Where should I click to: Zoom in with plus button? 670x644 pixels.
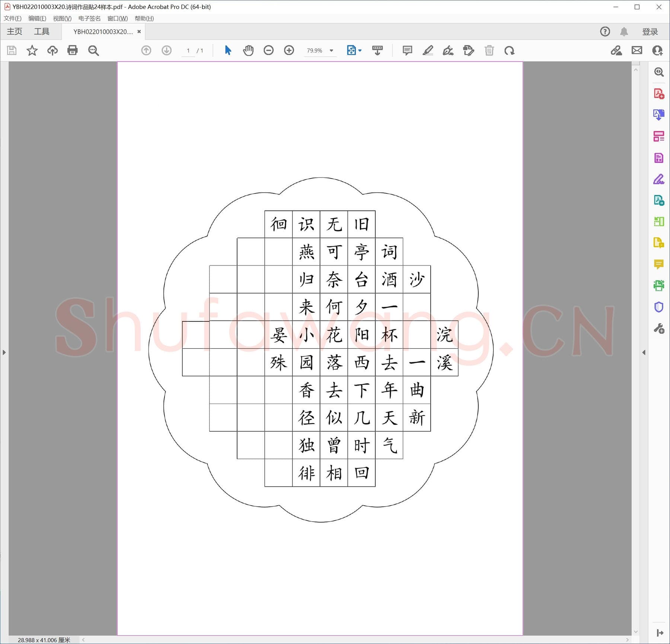pos(289,50)
